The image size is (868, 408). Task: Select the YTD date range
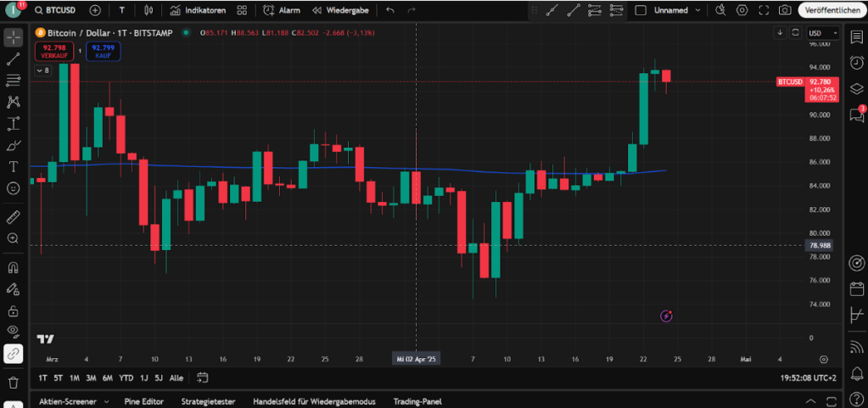coord(126,378)
